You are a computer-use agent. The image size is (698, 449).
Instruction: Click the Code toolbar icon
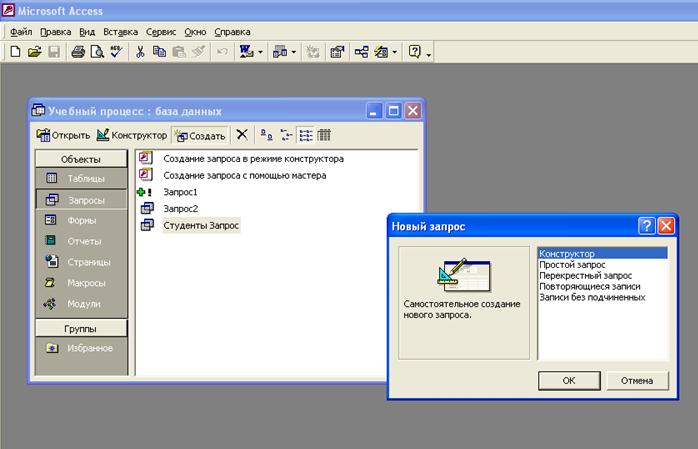(313, 52)
